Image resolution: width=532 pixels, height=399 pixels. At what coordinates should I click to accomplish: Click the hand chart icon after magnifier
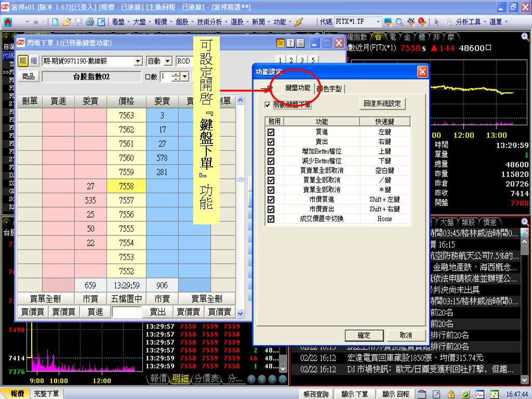(x=411, y=22)
